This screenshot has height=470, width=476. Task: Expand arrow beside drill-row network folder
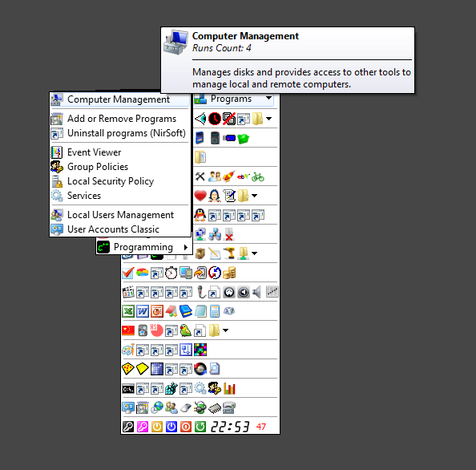(254, 253)
